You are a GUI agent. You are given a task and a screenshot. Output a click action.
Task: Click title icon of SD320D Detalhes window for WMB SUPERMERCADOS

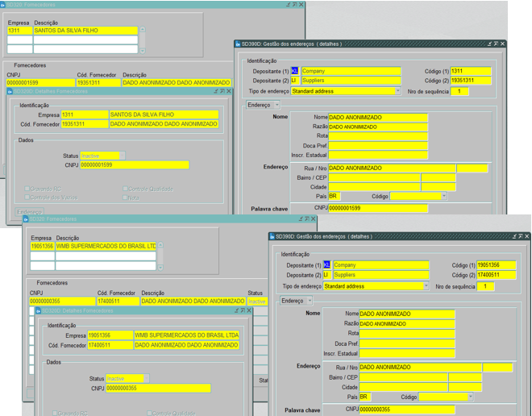(39, 311)
